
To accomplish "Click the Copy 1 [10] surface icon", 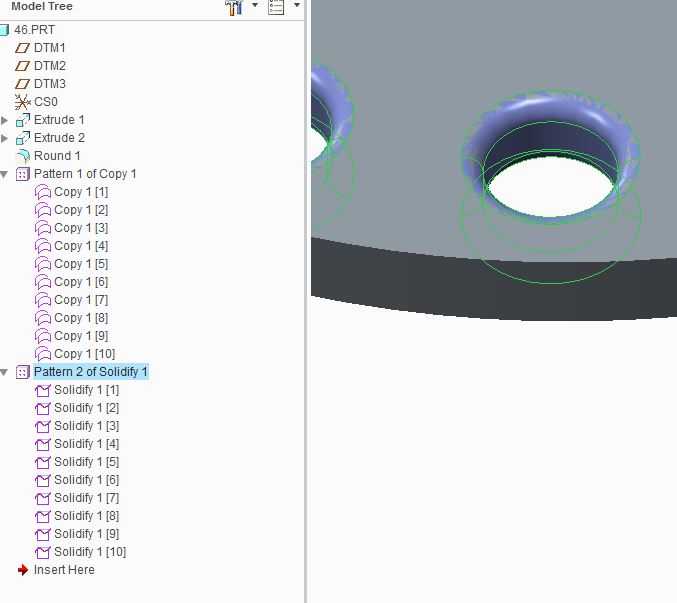I will click(43, 354).
